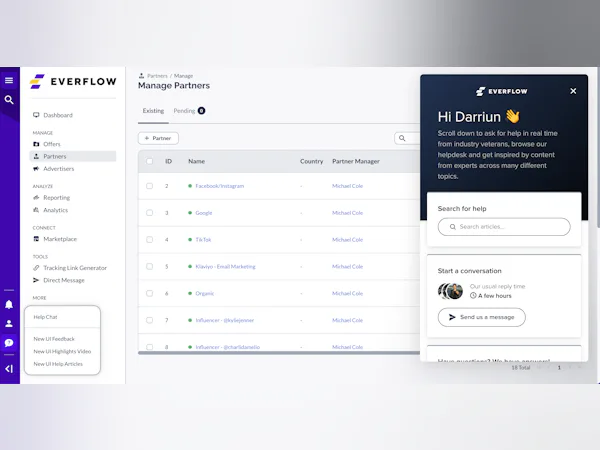Image resolution: width=600 pixels, height=450 pixels.
Task: Click Michael Cole in the Organic row
Action: [347, 293]
